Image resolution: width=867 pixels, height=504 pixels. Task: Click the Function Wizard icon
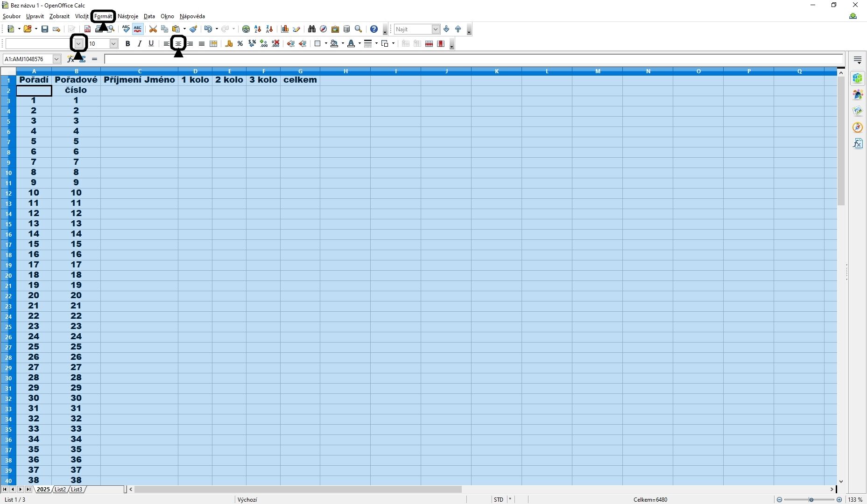coord(70,59)
